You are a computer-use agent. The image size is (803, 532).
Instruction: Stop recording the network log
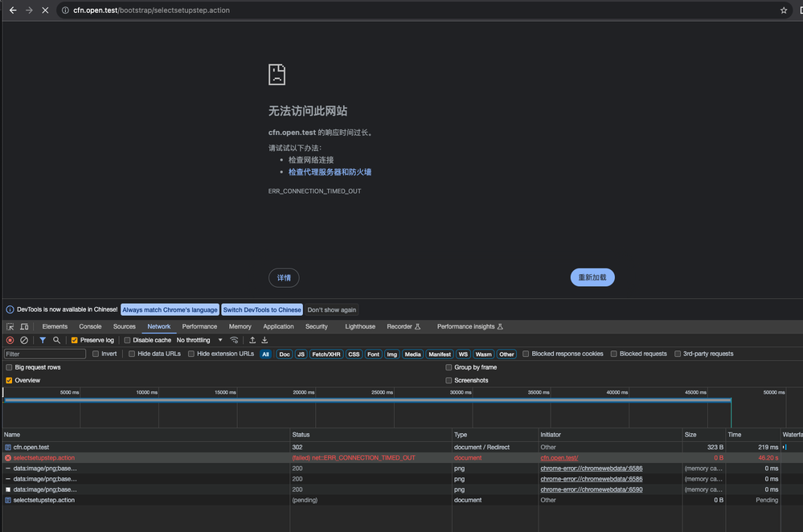10,340
